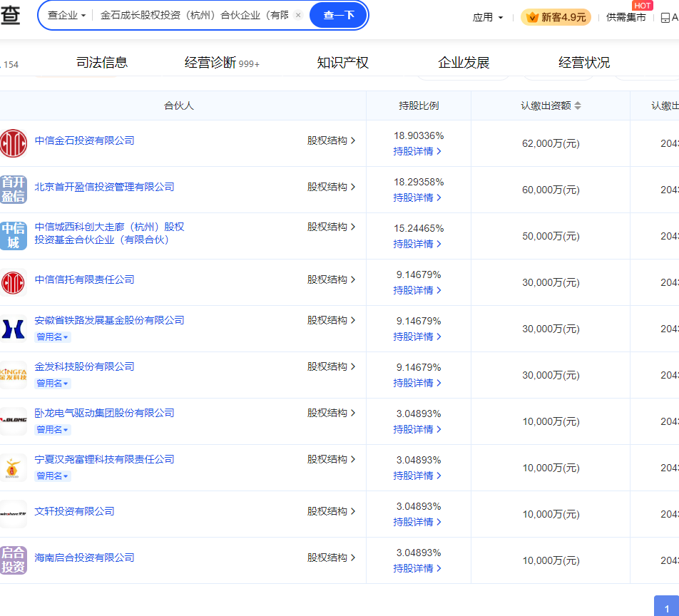Click the 启合投资 logo badge
Screen dimensions: 679x616
pyautogui.click(x=13, y=560)
